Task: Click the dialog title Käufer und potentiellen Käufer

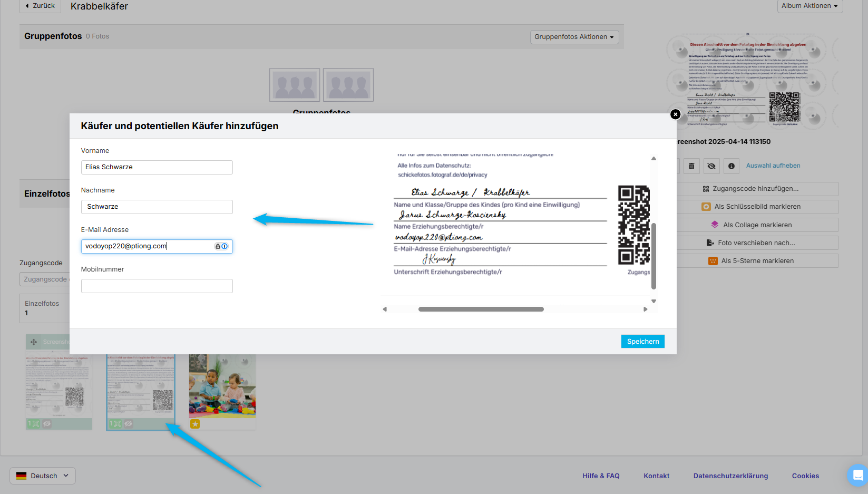Action: tap(179, 126)
